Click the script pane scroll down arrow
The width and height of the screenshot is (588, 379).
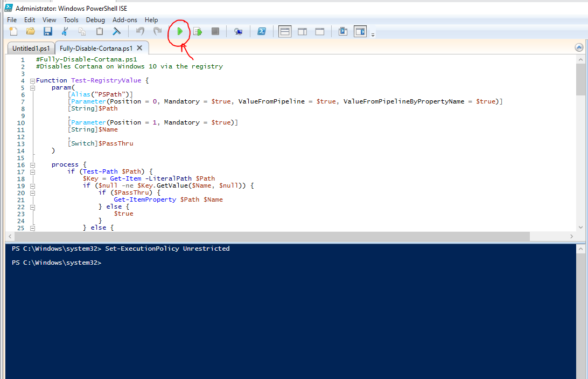[580, 228]
